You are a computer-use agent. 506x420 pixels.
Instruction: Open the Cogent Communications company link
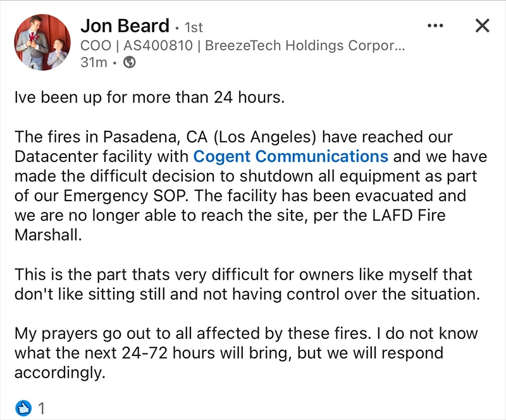pos(290,156)
